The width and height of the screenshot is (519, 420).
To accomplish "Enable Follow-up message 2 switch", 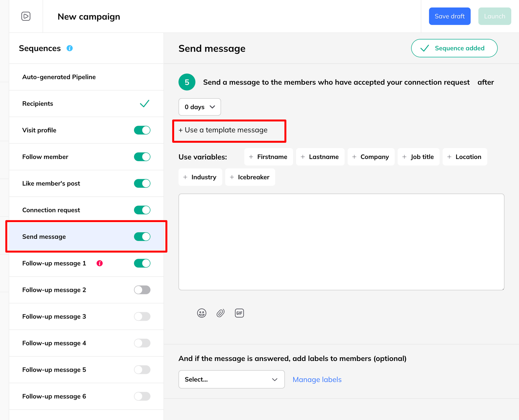I will tap(142, 290).
